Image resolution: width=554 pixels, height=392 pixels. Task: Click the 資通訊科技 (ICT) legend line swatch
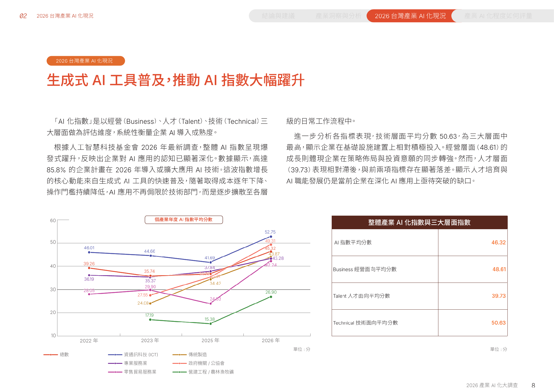click(x=115, y=355)
